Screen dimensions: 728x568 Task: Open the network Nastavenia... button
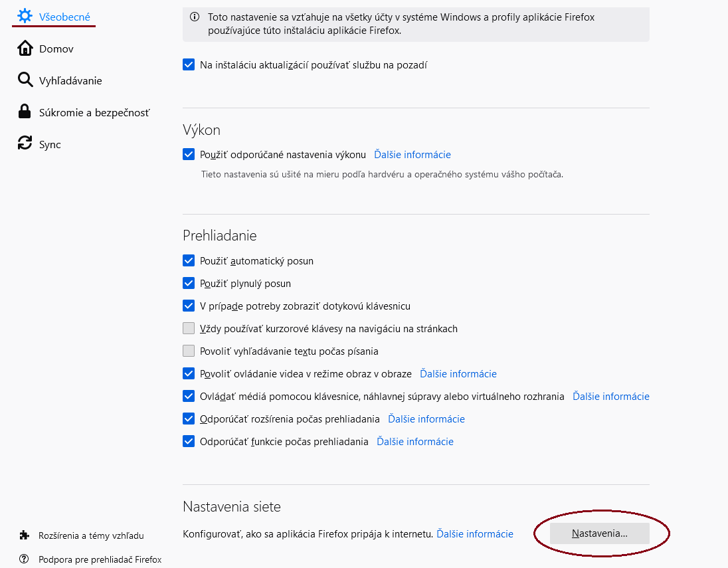click(x=599, y=533)
